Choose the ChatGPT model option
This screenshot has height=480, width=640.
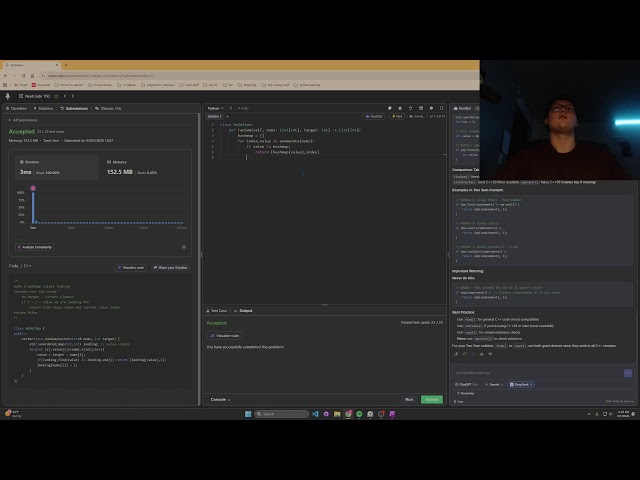click(466, 384)
